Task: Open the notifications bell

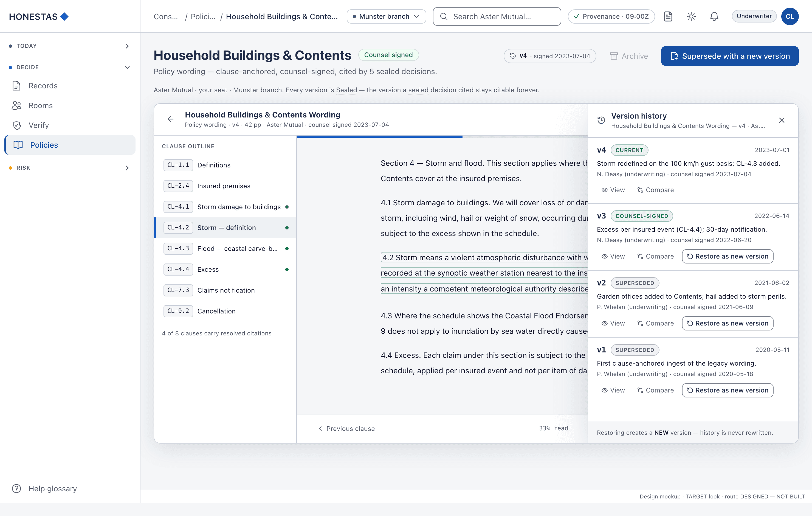Action: point(714,16)
